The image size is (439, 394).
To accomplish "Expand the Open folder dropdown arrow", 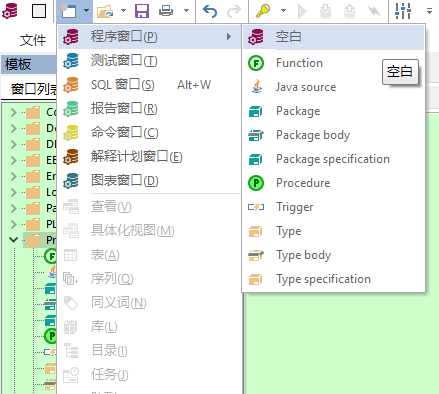I will [123, 11].
